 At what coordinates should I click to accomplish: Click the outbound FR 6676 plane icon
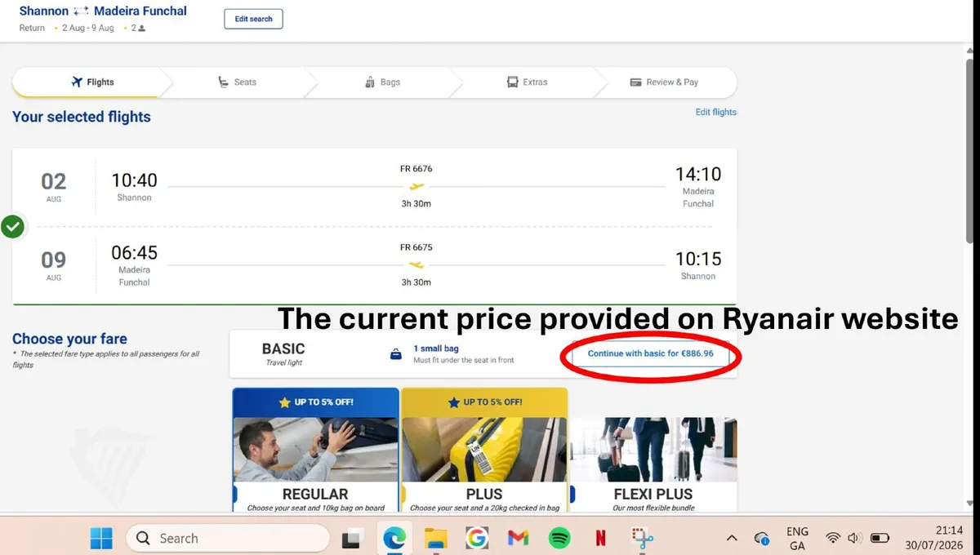pos(416,186)
